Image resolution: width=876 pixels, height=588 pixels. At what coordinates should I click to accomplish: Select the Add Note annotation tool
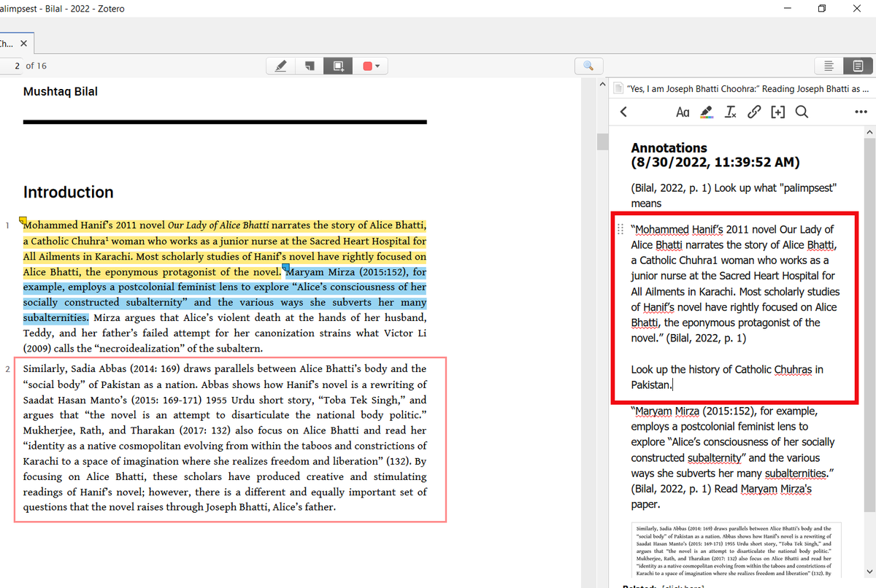(x=310, y=66)
